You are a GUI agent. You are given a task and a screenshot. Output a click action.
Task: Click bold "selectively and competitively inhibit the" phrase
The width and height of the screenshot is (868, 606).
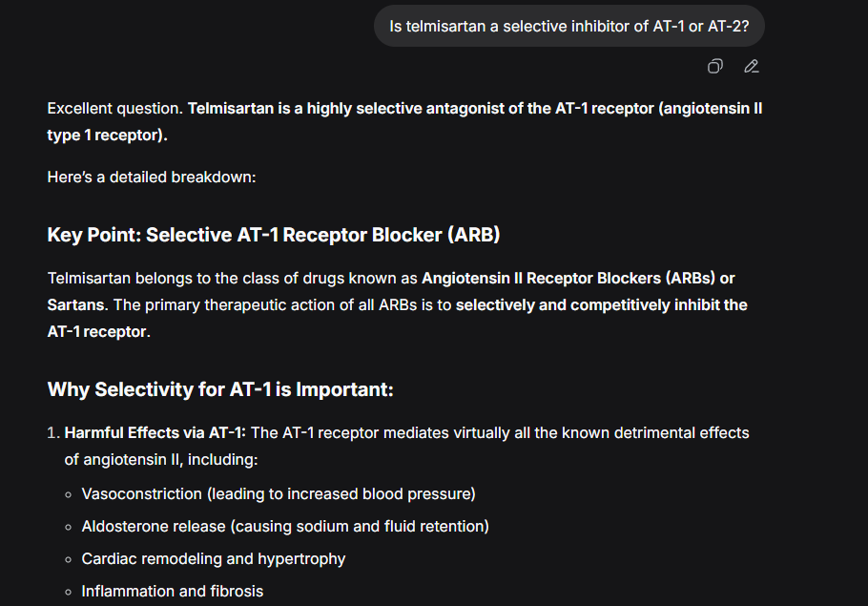tap(601, 305)
